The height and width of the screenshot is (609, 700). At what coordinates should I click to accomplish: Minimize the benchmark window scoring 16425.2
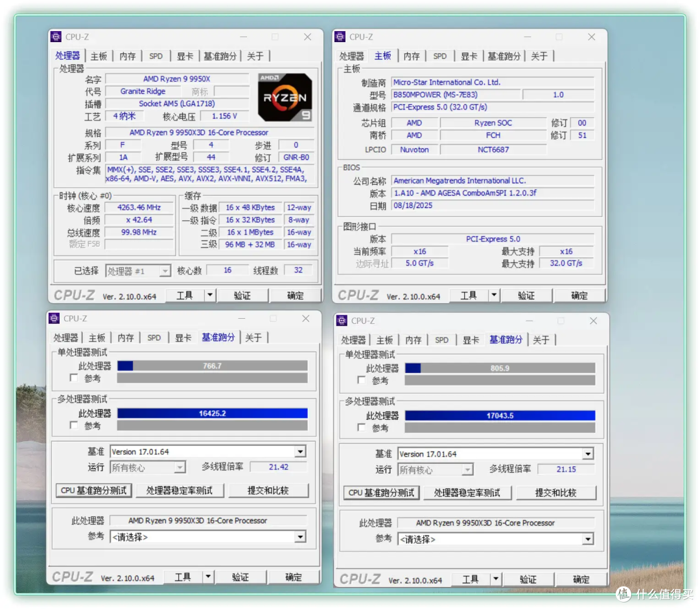[242, 319]
